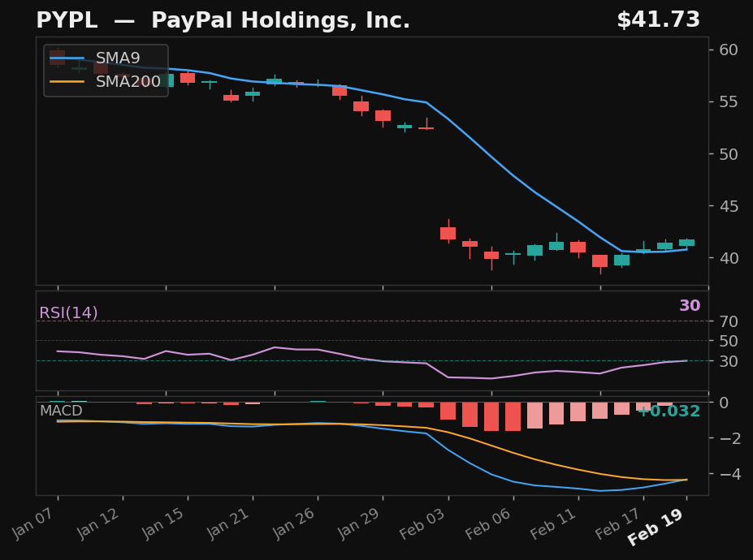Click the MACD panel label
The image size is (753, 560).
pos(61,411)
